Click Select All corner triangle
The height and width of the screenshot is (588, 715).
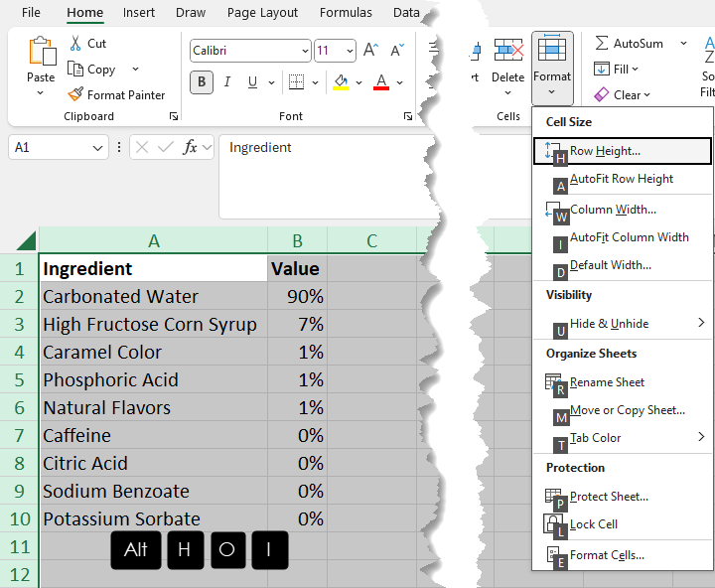[26, 240]
